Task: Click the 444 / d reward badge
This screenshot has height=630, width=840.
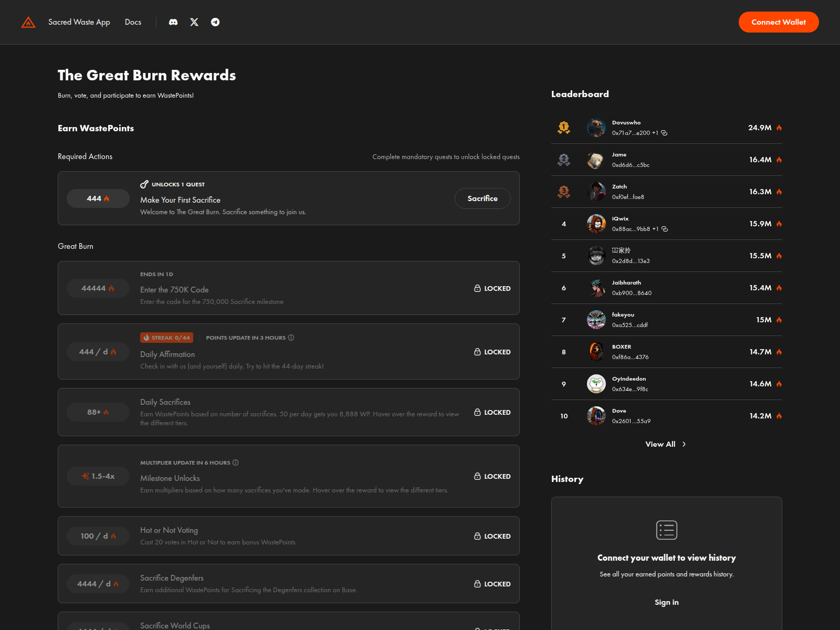Action: click(x=98, y=352)
